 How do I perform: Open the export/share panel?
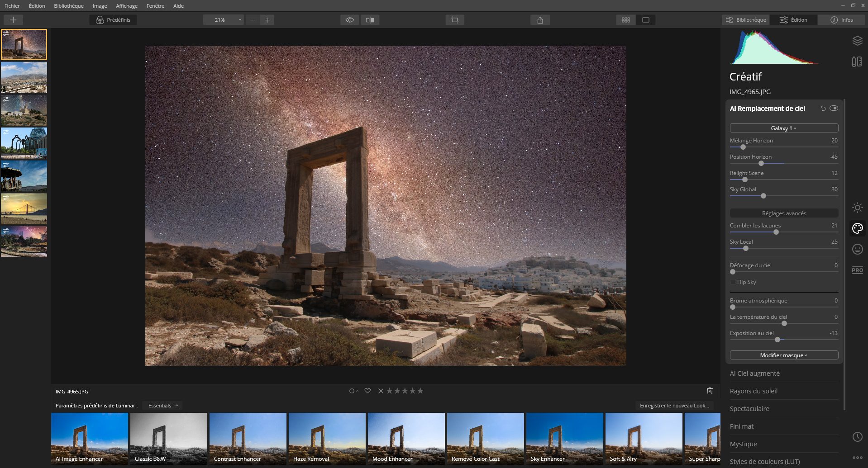539,20
